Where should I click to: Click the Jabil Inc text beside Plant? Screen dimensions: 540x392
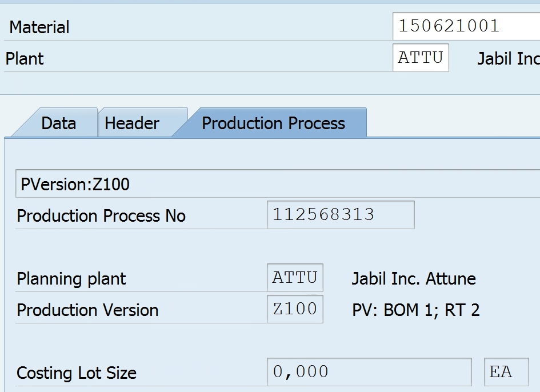point(508,59)
